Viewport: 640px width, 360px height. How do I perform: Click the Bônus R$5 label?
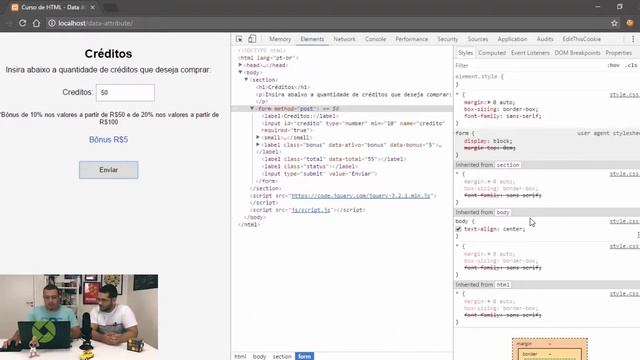click(109, 140)
